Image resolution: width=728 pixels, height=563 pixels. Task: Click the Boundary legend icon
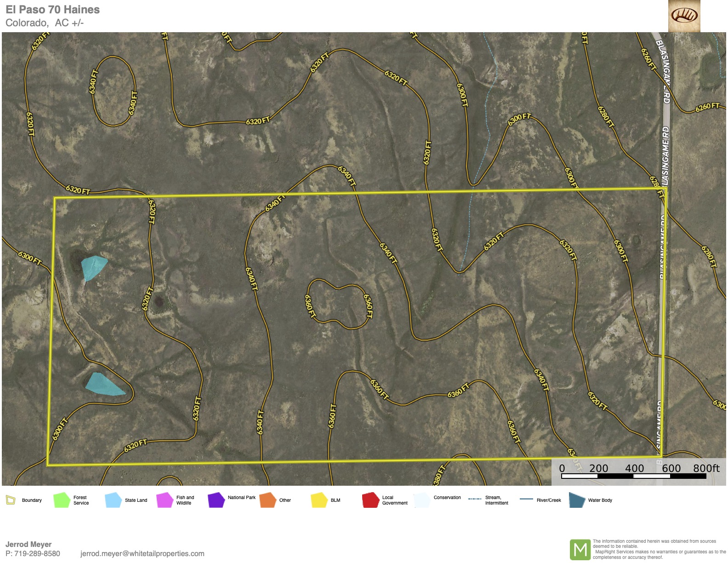(11, 500)
